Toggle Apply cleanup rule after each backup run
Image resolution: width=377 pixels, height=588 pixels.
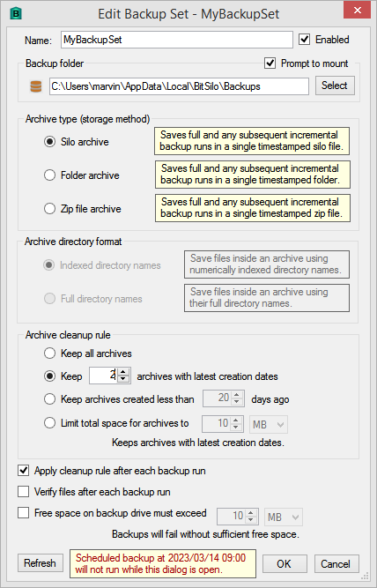24,471
